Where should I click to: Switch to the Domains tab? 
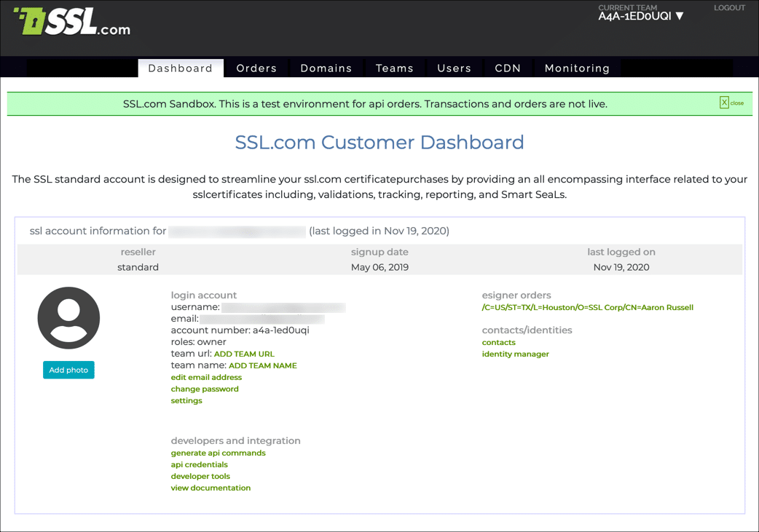click(326, 68)
